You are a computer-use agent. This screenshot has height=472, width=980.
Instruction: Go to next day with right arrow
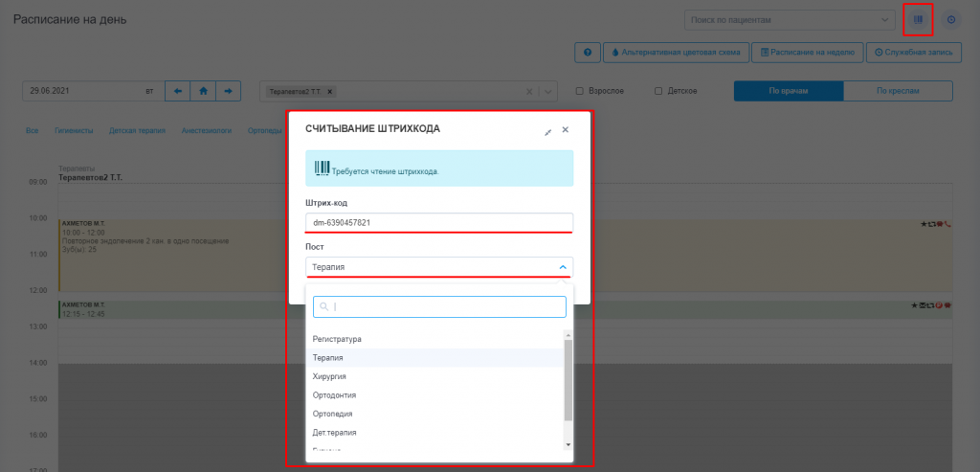pyautogui.click(x=228, y=91)
